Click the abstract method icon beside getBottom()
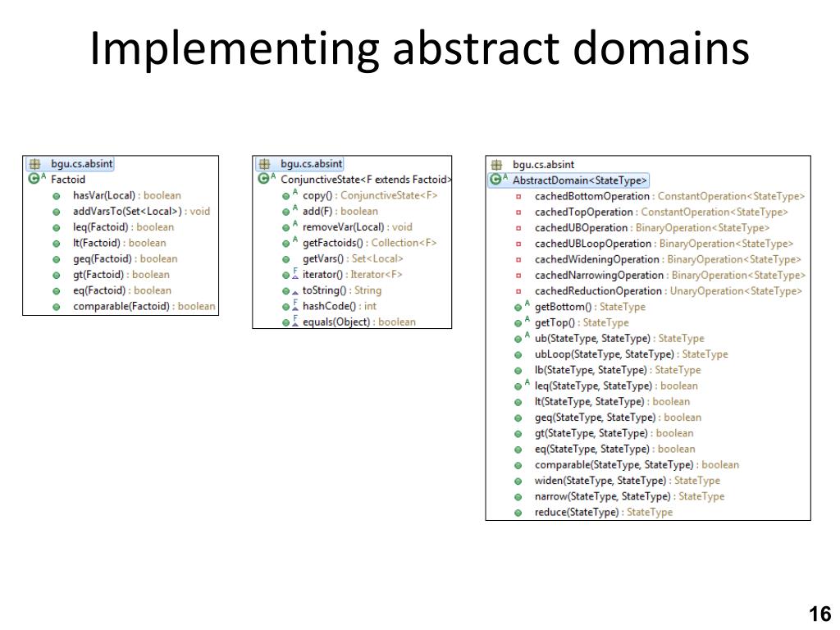 click(x=521, y=307)
